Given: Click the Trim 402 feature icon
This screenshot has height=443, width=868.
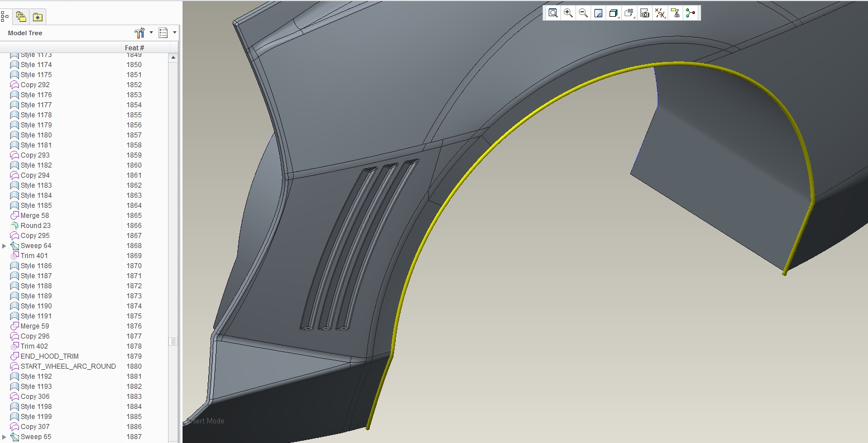Looking at the screenshot, I should [x=15, y=346].
